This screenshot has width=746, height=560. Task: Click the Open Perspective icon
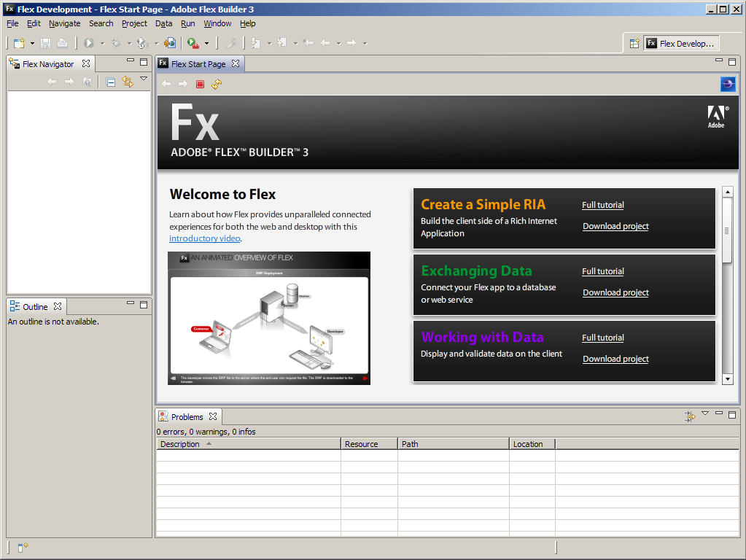[634, 43]
